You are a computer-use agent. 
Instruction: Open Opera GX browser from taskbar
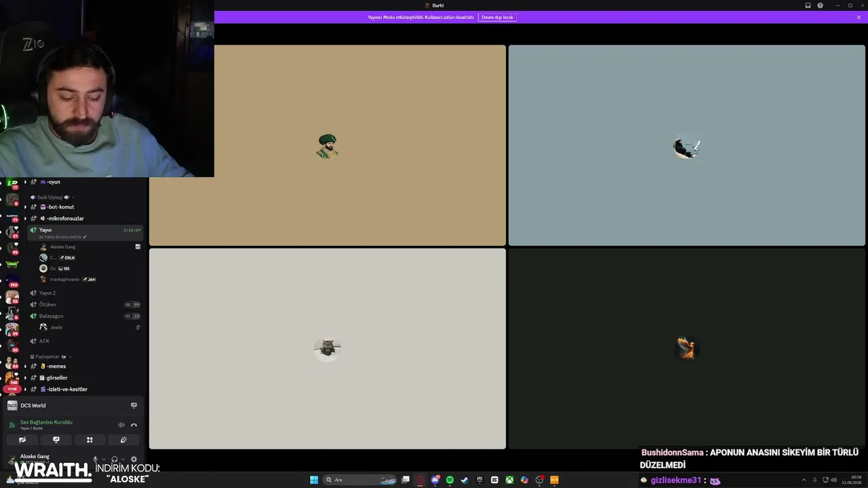pyautogui.click(x=420, y=480)
